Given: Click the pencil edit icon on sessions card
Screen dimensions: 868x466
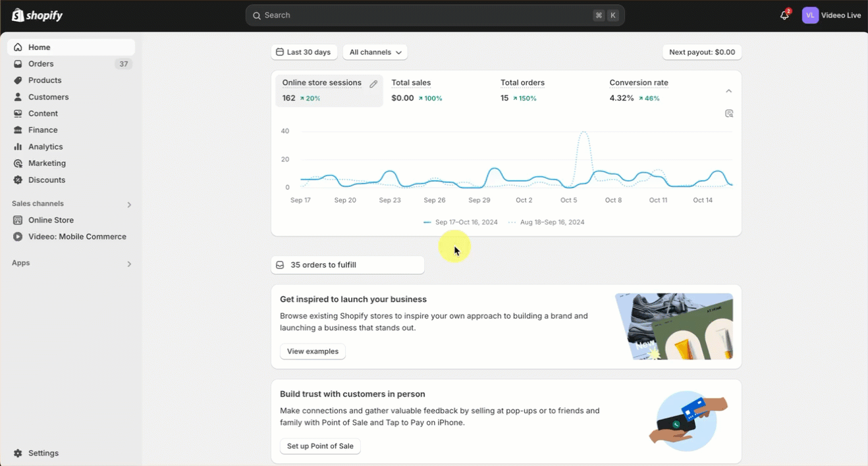Looking at the screenshot, I should (x=373, y=84).
